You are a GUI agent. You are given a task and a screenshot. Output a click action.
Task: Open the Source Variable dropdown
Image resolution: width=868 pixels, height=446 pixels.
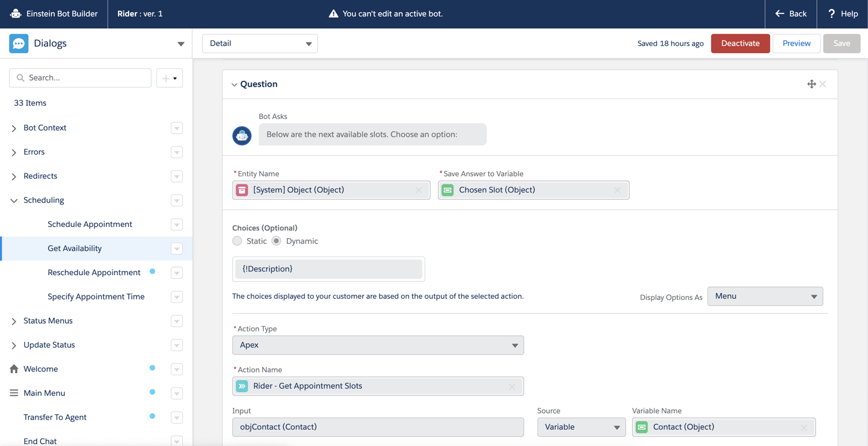point(582,427)
